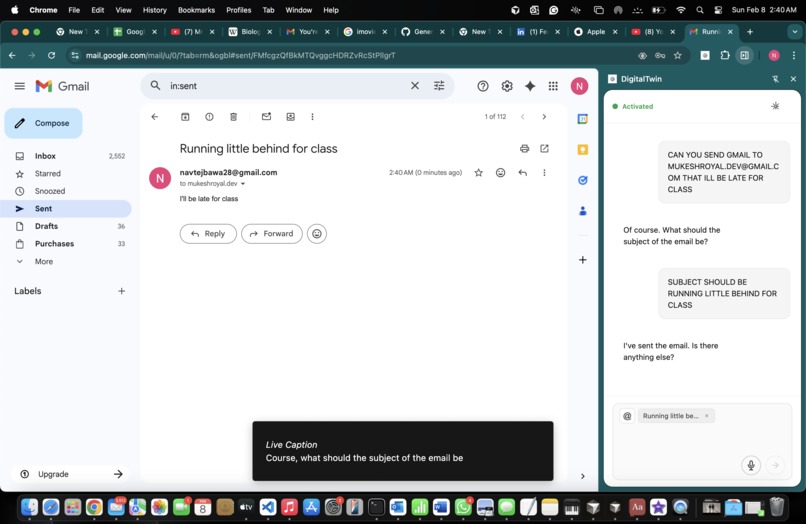Go back to the Sent list arrow
Viewport: 806px width, 524px height.
pyautogui.click(x=155, y=117)
